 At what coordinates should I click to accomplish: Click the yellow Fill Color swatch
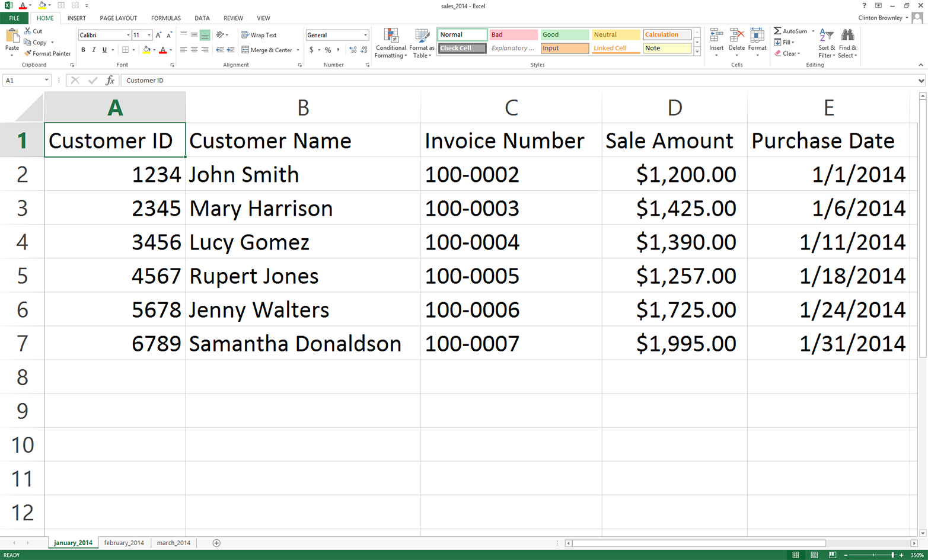(146, 50)
